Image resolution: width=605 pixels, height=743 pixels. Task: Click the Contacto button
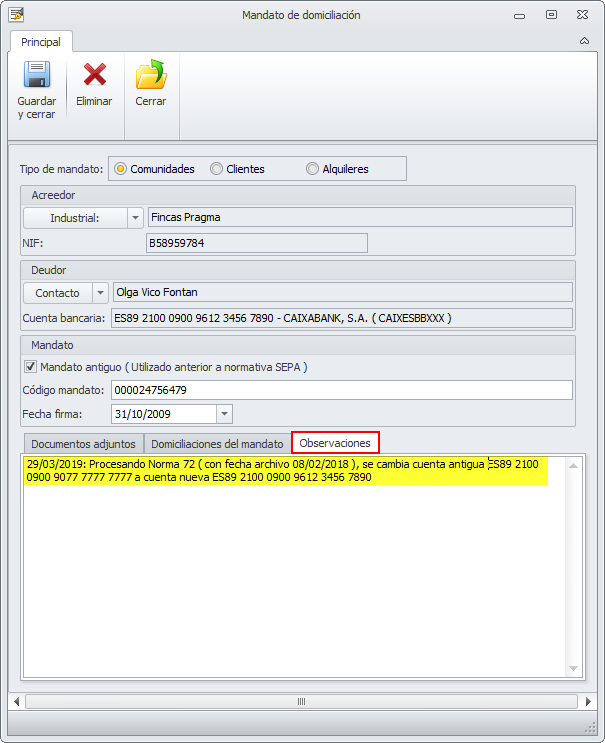pyautogui.click(x=57, y=293)
